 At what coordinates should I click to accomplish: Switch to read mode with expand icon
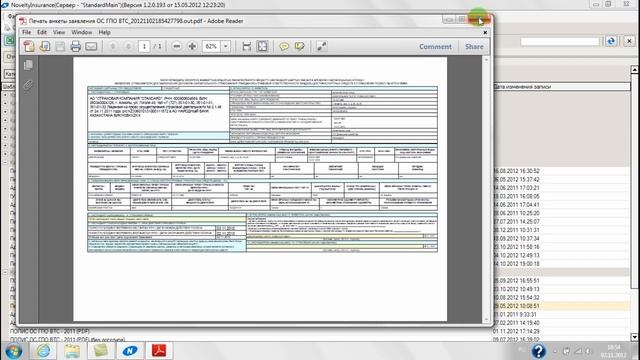[321, 47]
